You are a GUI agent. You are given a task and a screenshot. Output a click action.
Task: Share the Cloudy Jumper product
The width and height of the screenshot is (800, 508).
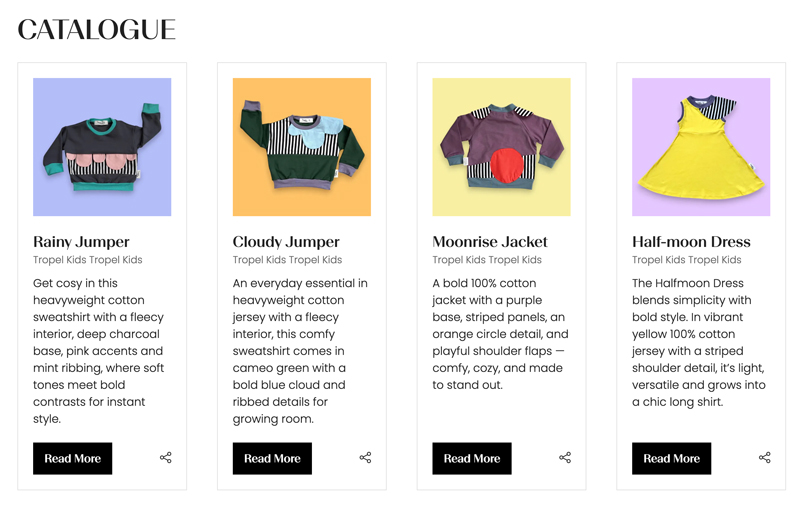pyautogui.click(x=365, y=458)
